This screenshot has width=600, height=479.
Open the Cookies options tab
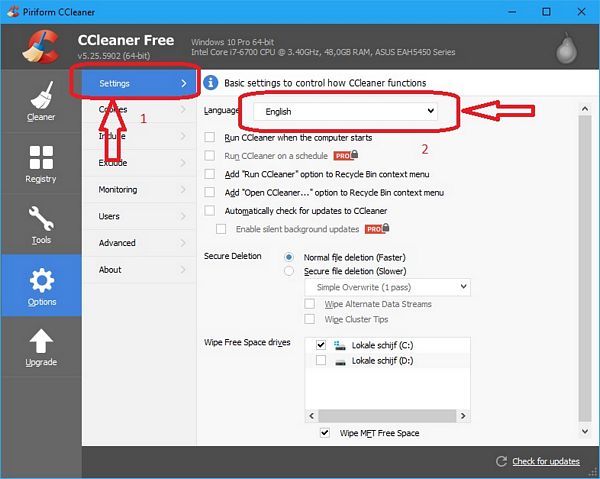[139, 109]
